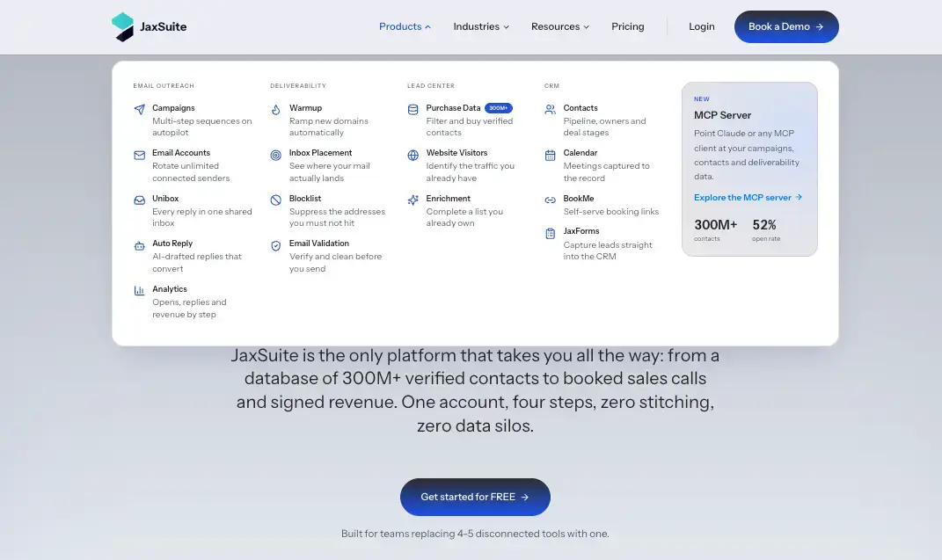Open the Contacts CRM link

[603, 120]
